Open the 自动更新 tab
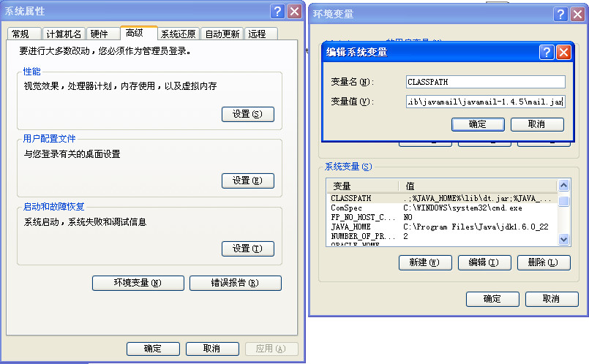This screenshot has height=364, width=589. (x=222, y=34)
